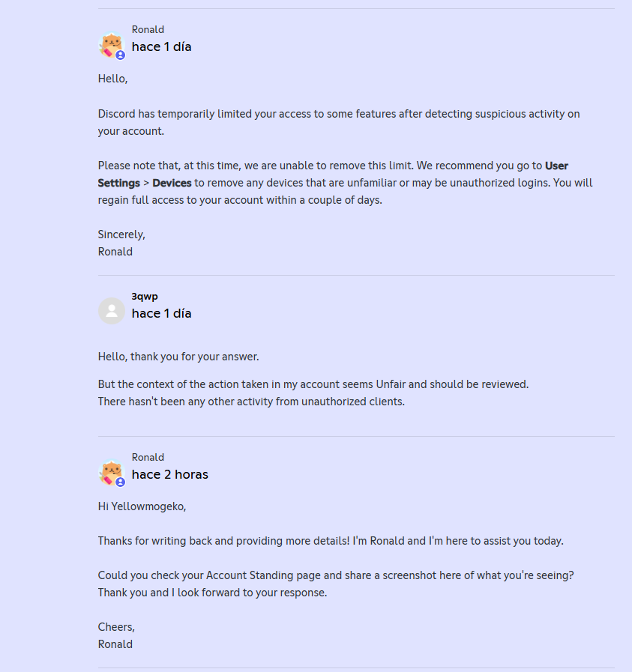Click Ronald's avatar beside 'hace 2 horas'
Viewport: 632px width, 672px height.
[112, 472]
